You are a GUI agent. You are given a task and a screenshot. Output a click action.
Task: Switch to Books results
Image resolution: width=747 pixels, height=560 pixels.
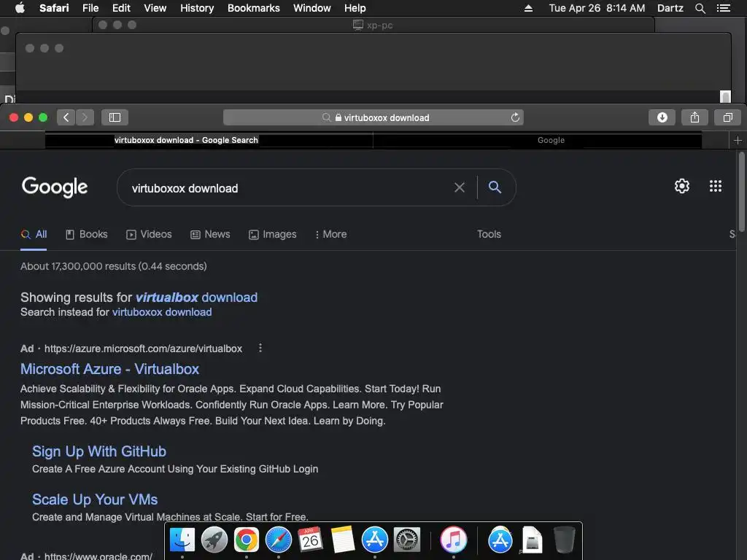click(86, 234)
